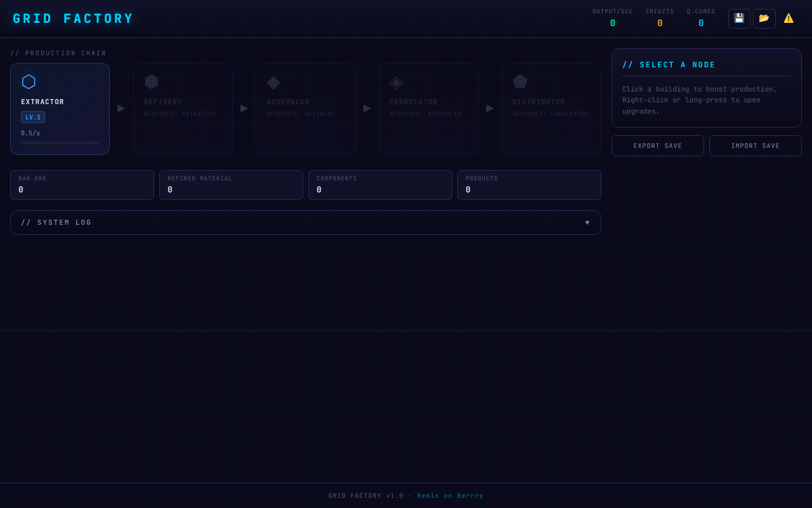This screenshot has width=812, height=508.
Task: Click the arrow between Extractor and Refinery
Action: click(x=121, y=109)
